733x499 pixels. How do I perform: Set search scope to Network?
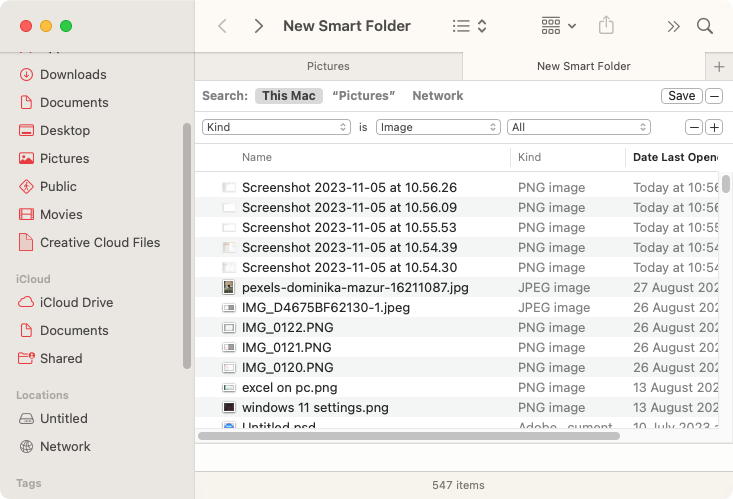coord(438,96)
